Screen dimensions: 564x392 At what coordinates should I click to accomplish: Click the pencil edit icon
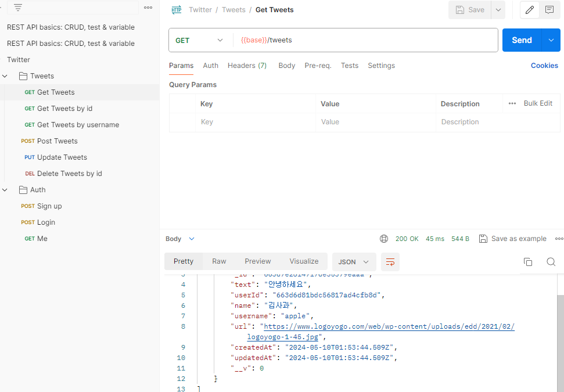click(530, 10)
